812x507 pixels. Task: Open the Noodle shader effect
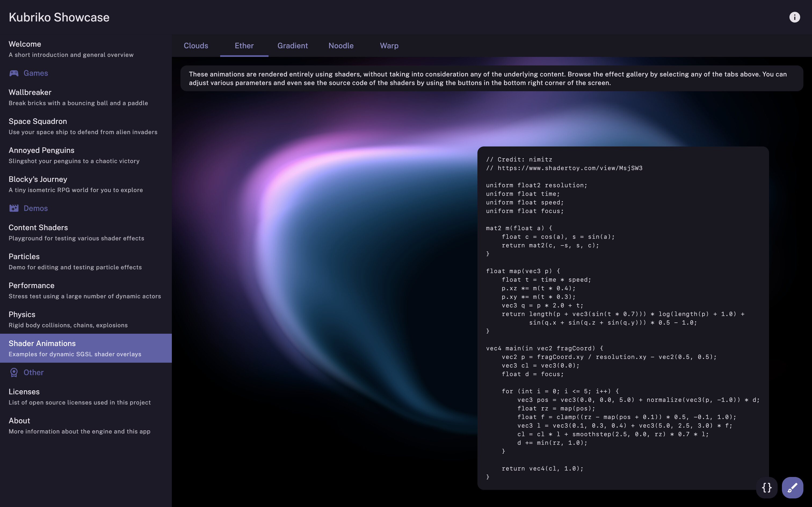(340, 46)
